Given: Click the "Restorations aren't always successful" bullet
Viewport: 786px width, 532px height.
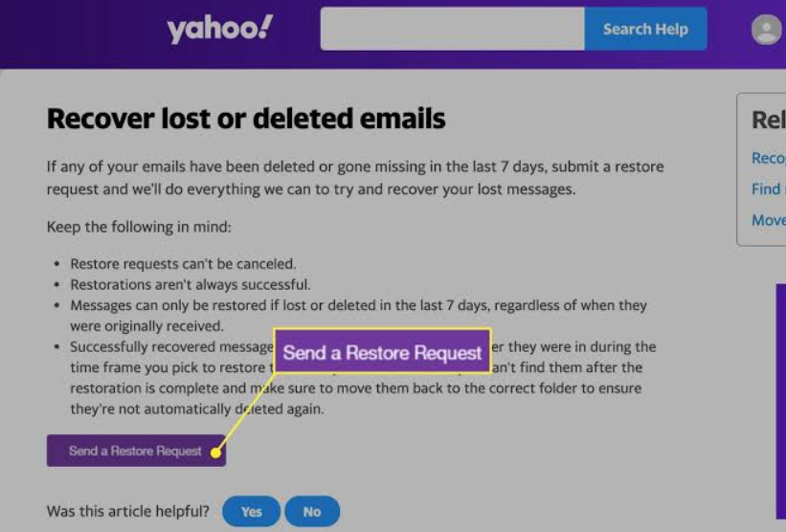Looking at the screenshot, I should tap(191, 284).
